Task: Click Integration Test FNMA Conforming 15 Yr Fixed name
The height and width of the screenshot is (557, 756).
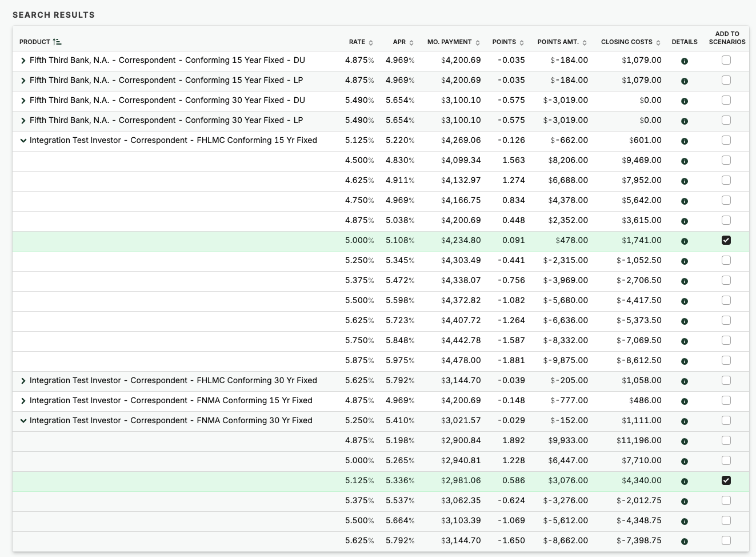Action: [x=171, y=400]
